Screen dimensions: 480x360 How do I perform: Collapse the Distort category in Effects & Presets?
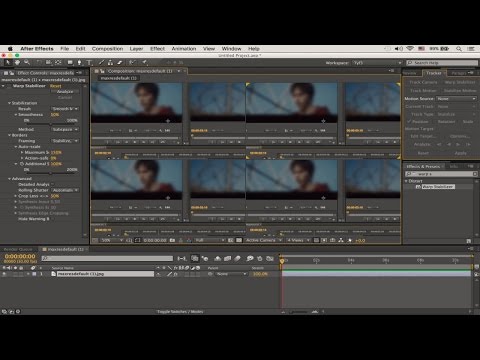pyautogui.click(x=406, y=181)
